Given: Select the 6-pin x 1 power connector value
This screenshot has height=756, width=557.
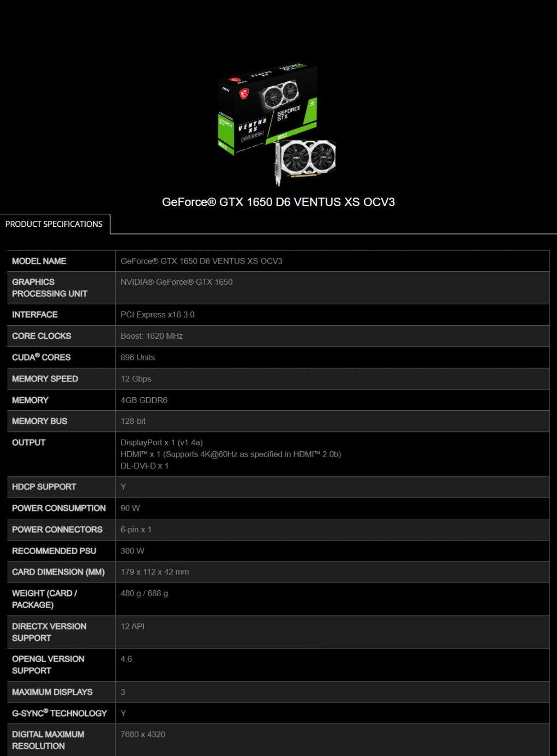Looking at the screenshot, I should pos(136,530).
